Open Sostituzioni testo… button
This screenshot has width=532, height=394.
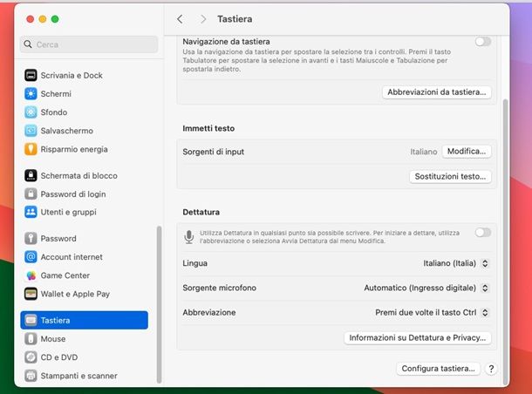(x=450, y=177)
